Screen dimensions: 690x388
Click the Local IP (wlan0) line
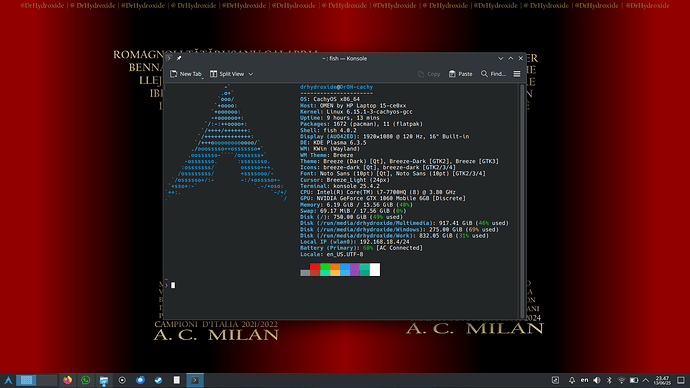click(x=355, y=242)
